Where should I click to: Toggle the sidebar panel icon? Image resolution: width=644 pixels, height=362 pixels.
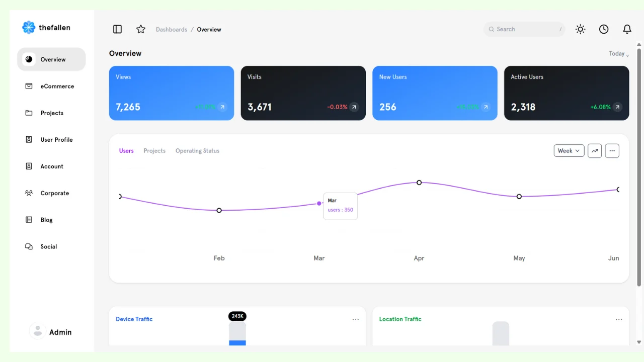(117, 29)
